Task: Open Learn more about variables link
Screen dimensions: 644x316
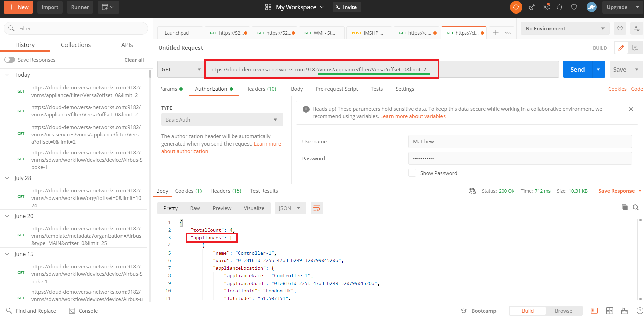Action: coord(413,116)
